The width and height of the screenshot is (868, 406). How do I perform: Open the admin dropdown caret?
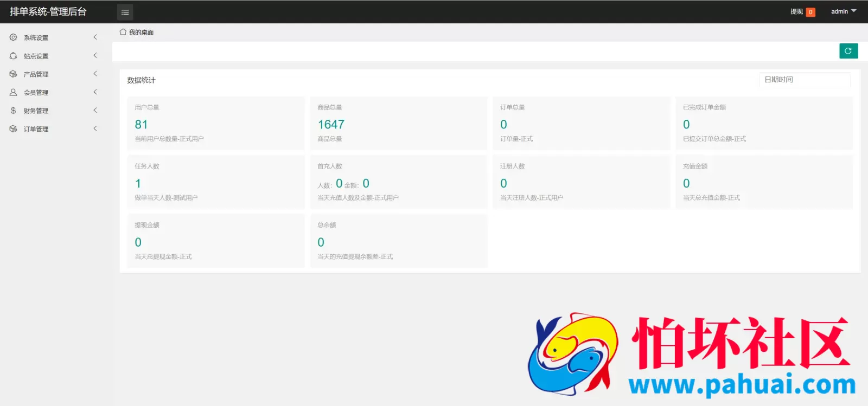click(x=854, y=11)
